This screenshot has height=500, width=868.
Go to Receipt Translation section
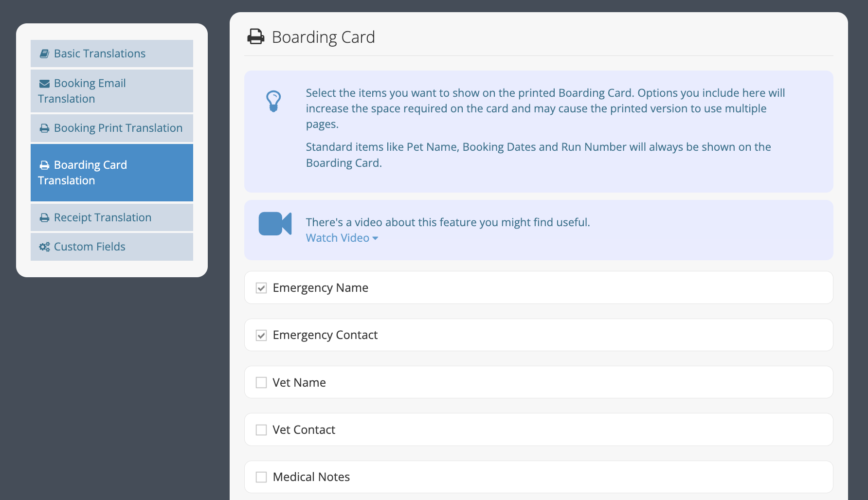pyautogui.click(x=112, y=217)
